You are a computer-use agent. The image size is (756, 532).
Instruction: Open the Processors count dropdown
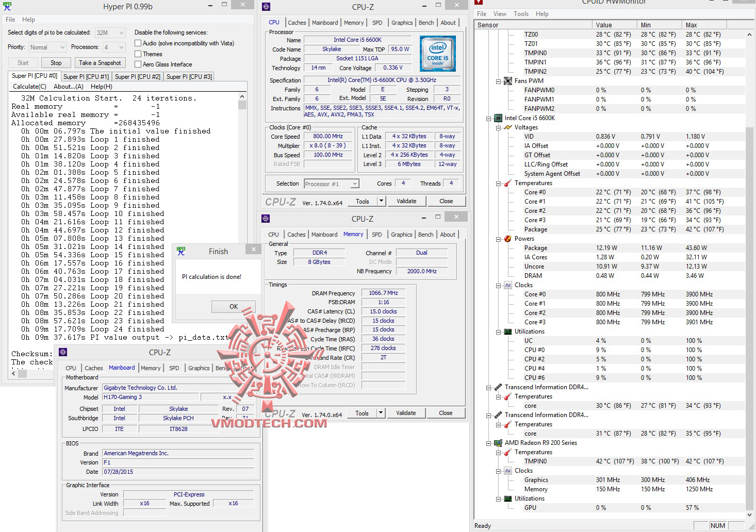122,47
